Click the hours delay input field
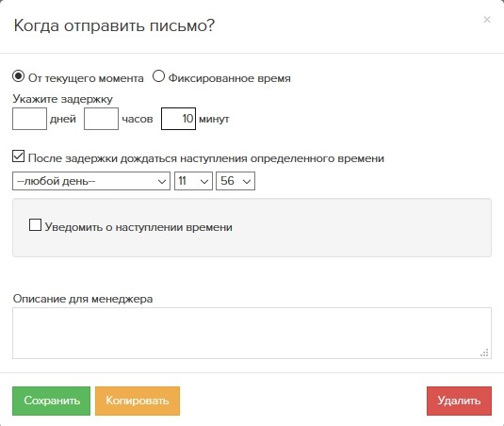 tap(101, 119)
